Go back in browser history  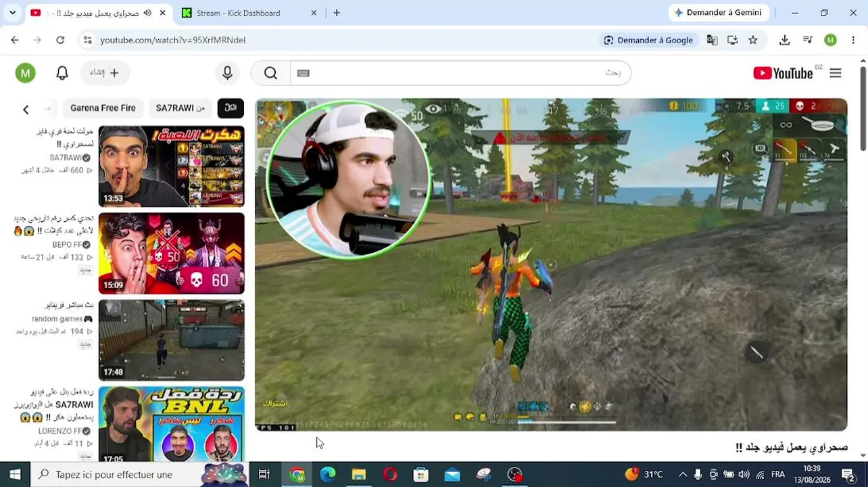click(15, 40)
